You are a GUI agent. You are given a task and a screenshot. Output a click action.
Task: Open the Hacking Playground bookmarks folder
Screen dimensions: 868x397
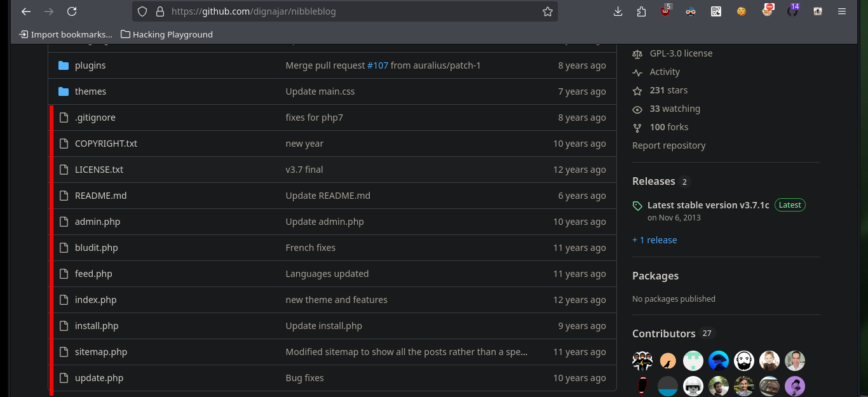(x=166, y=34)
